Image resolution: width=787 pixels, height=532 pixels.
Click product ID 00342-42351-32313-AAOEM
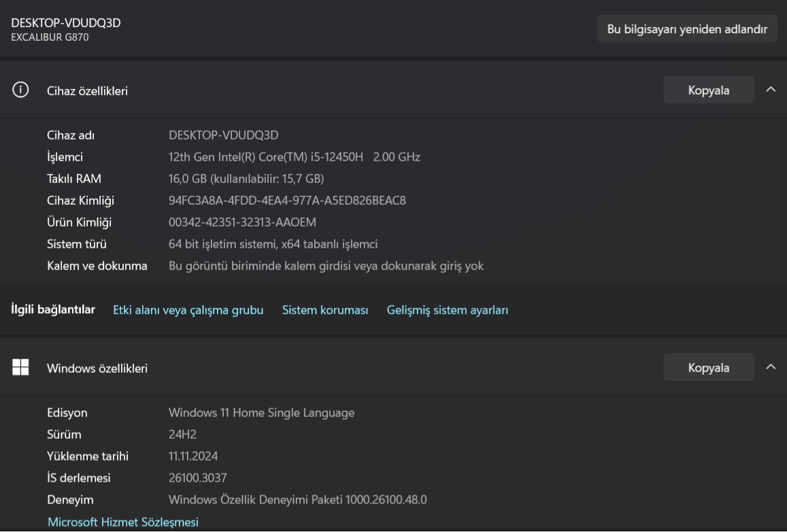pyautogui.click(x=242, y=222)
